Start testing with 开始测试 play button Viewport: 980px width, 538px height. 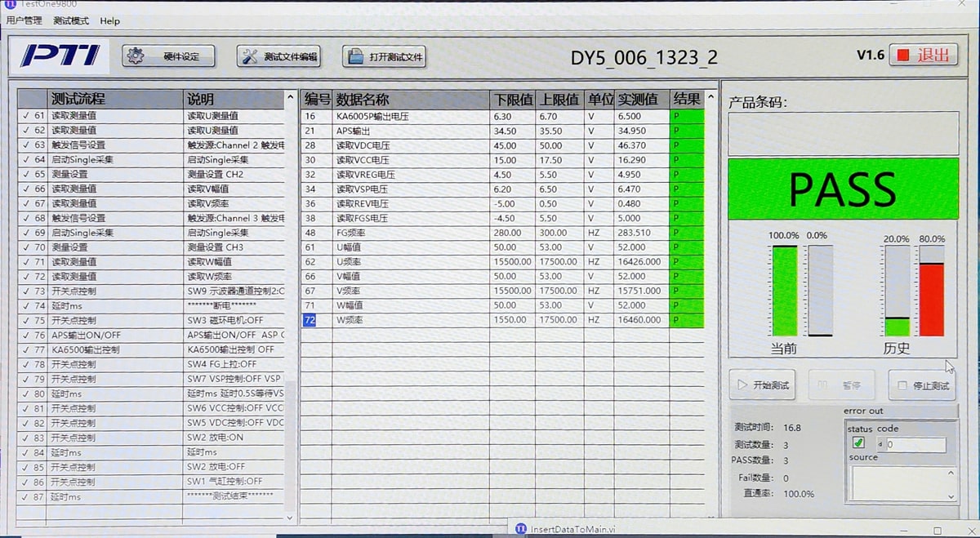point(762,385)
